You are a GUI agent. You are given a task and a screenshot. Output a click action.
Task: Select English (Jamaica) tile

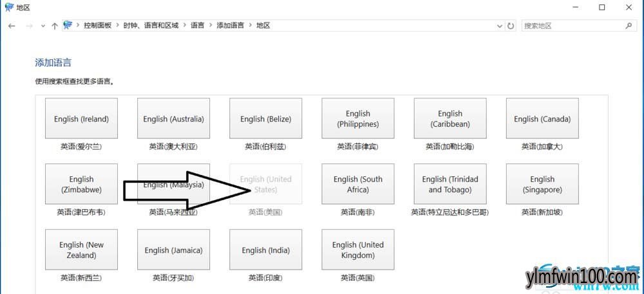click(173, 250)
